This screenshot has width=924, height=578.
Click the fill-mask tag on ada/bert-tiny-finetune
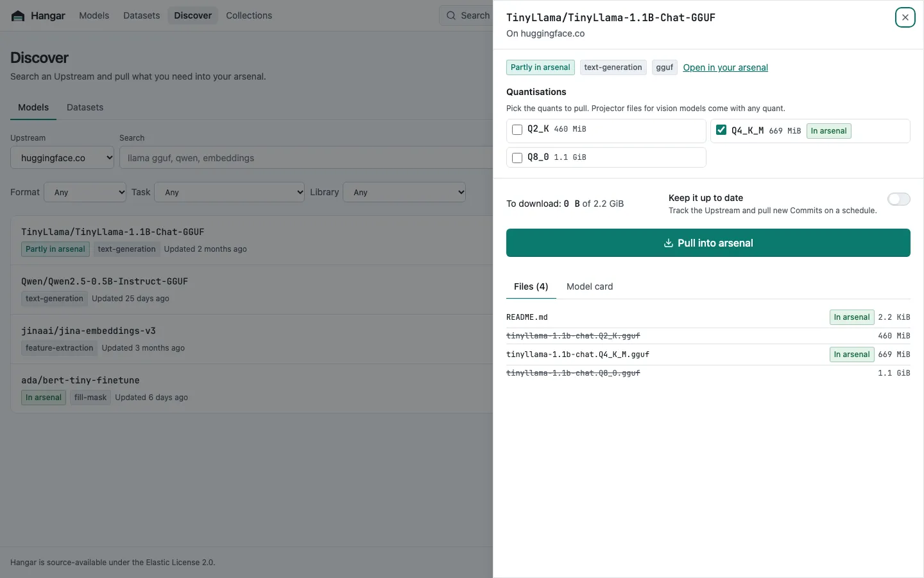click(90, 398)
